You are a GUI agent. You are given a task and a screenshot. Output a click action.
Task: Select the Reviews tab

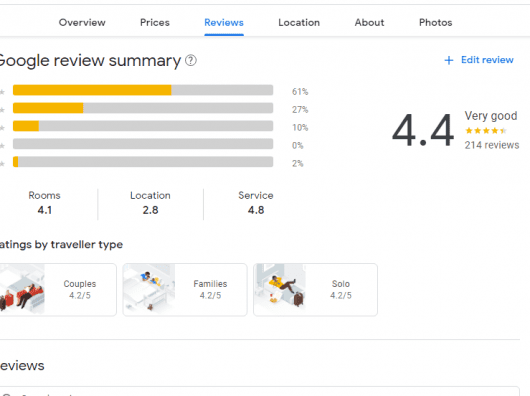coord(224,23)
